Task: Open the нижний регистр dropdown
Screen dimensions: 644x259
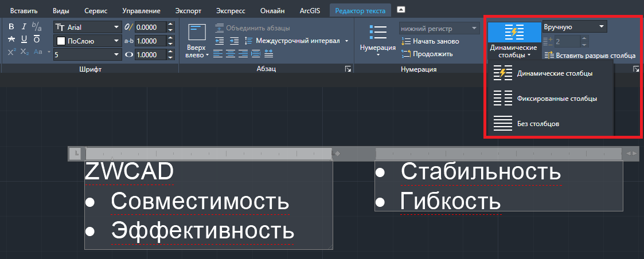Action: (439, 29)
